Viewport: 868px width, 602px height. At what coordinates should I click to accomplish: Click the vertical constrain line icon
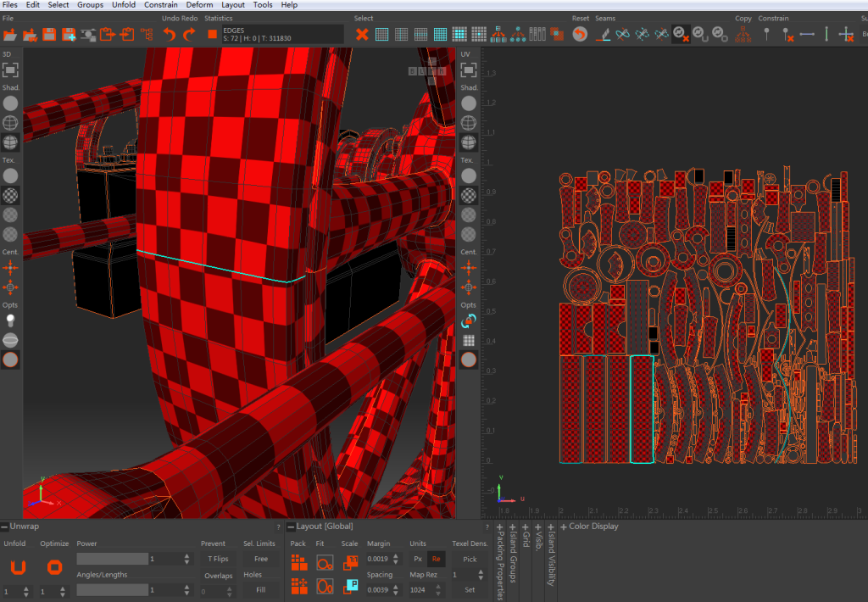(826, 34)
